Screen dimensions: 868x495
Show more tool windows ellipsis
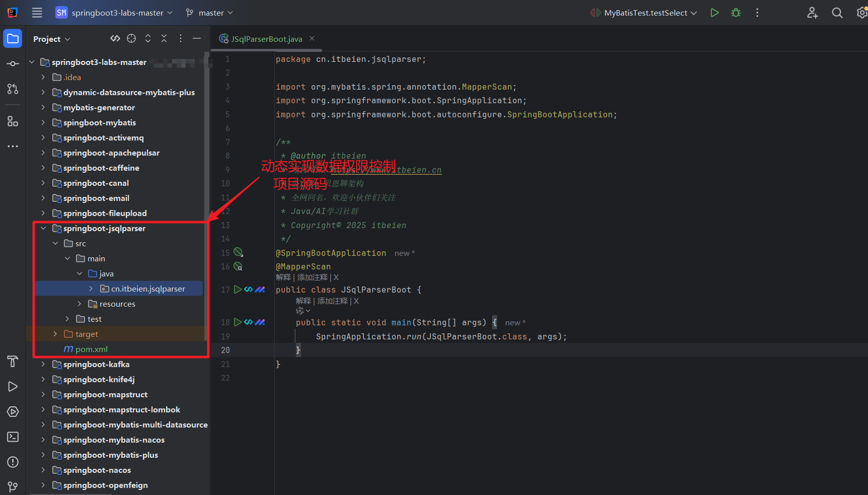(x=13, y=147)
